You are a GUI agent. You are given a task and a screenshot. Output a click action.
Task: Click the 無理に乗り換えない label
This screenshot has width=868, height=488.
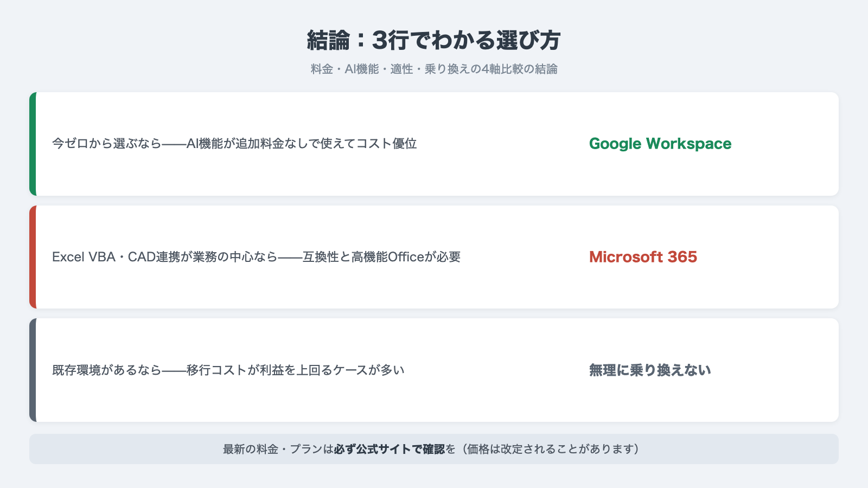coord(650,370)
